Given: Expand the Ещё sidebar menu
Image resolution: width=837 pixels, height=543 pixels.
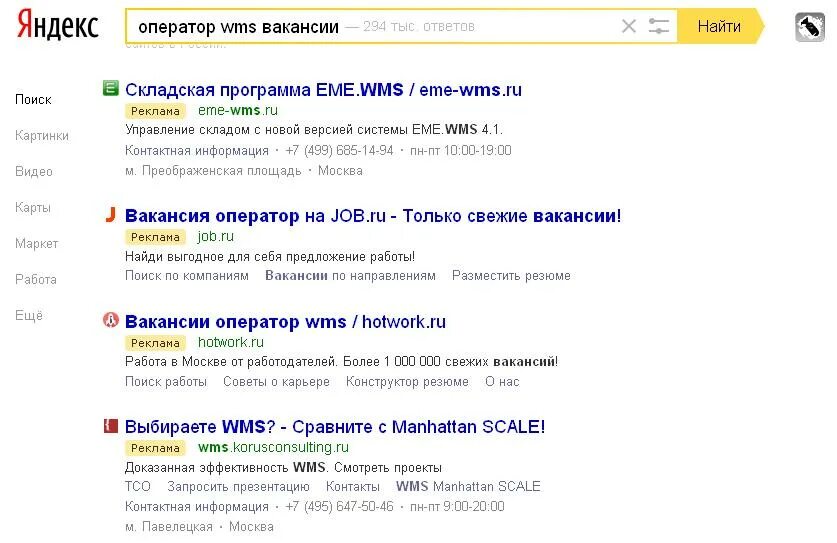Looking at the screenshot, I should tap(29, 315).
